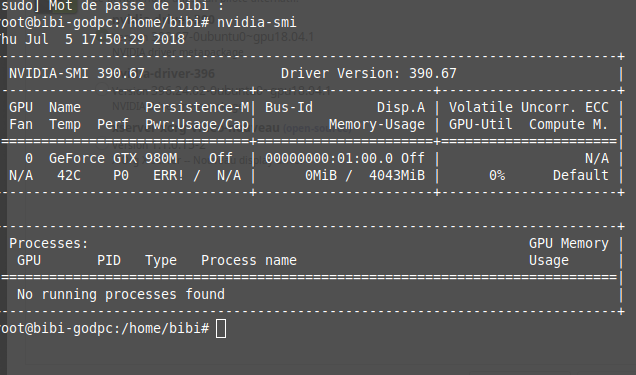Click the "Type" column header in Processes
This screenshot has height=375, width=636.
point(161,261)
